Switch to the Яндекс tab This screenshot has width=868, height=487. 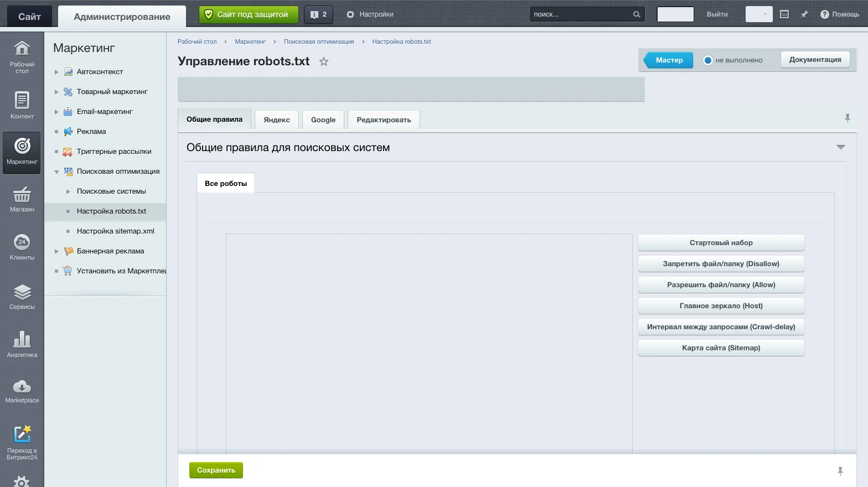coord(277,120)
